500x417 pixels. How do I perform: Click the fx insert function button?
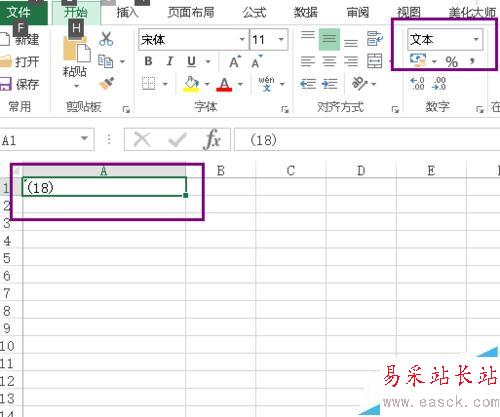(212, 140)
